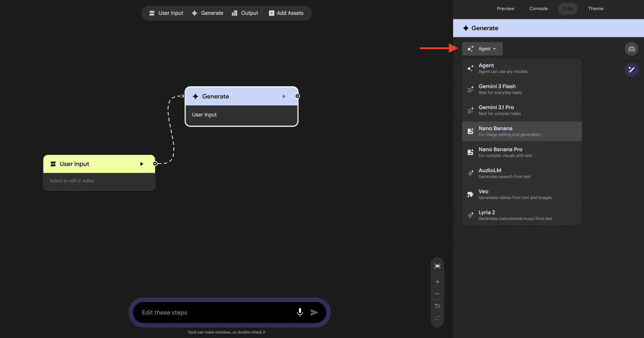Switch to the Preview tab
This screenshot has height=338, width=644.
pos(506,9)
